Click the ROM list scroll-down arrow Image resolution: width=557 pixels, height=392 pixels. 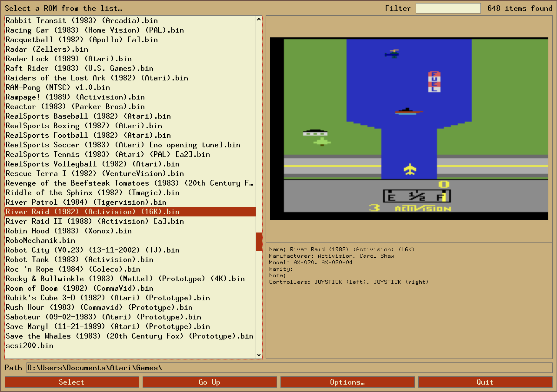pyautogui.click(x=259, y=355)
